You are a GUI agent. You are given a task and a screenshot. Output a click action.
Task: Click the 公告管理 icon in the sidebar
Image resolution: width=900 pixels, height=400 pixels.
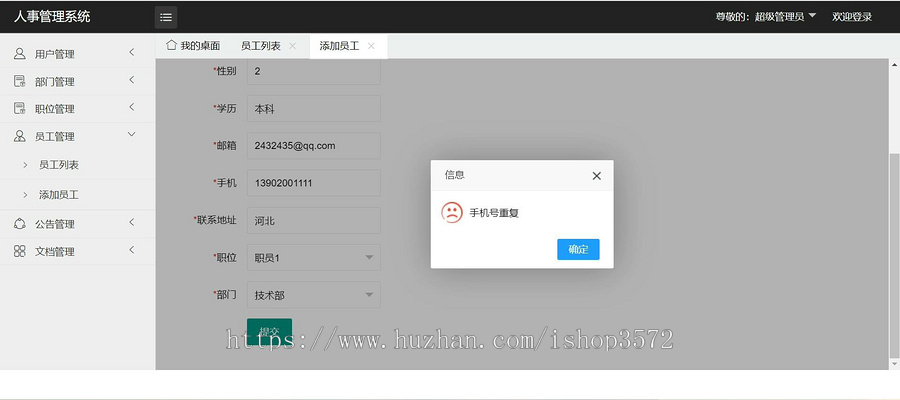pos(20,224)
